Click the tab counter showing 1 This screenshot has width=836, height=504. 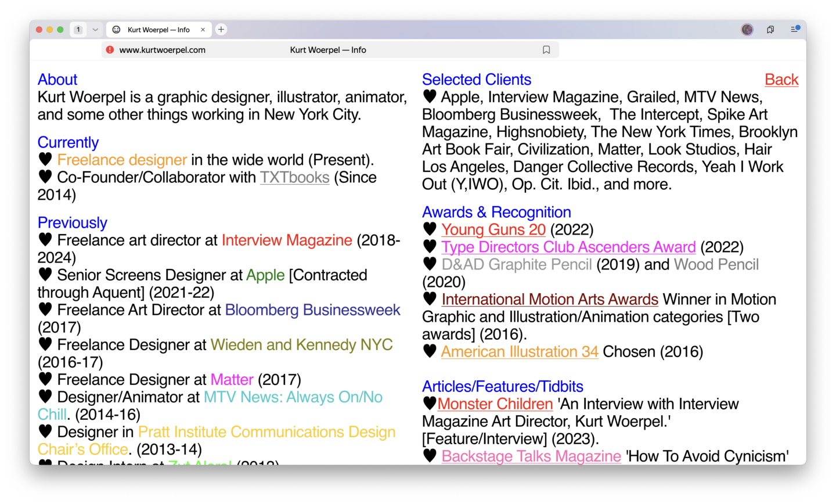(x=78, y=30)
